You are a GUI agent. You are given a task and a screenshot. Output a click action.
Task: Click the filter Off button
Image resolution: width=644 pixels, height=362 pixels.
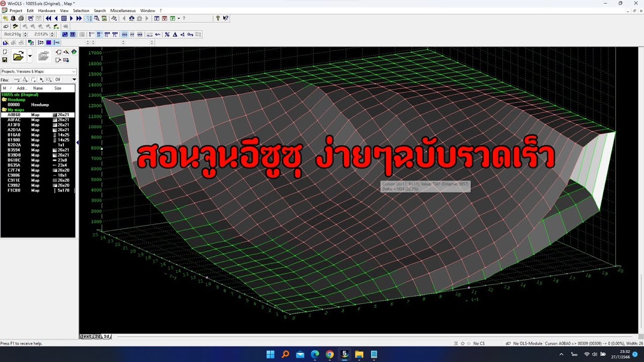coord(58,79)
